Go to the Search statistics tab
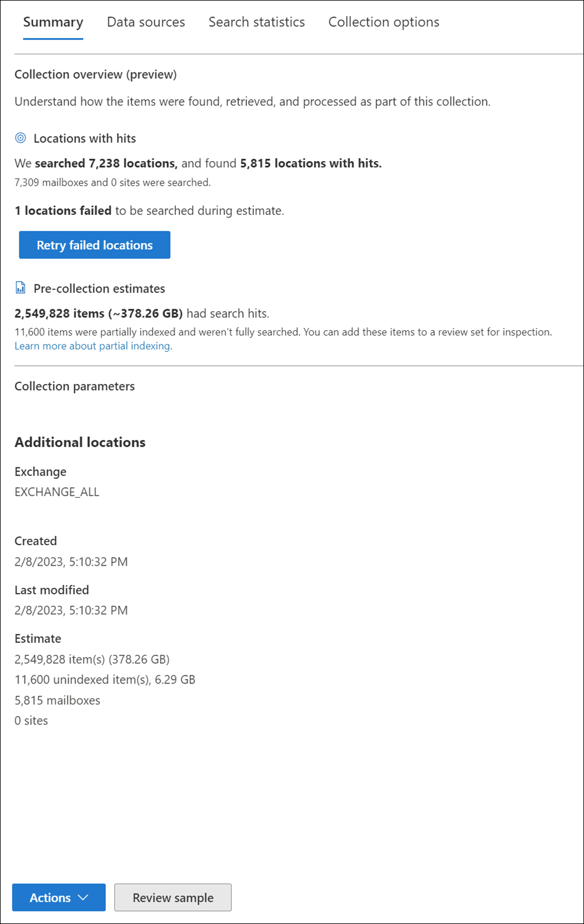Viewport: 584px width, 924px height. (256, 22)
